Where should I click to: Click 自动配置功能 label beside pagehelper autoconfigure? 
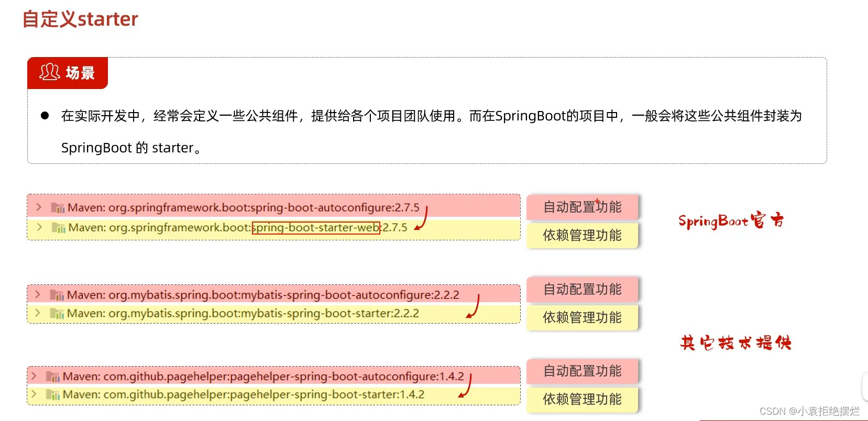(583, 371)
